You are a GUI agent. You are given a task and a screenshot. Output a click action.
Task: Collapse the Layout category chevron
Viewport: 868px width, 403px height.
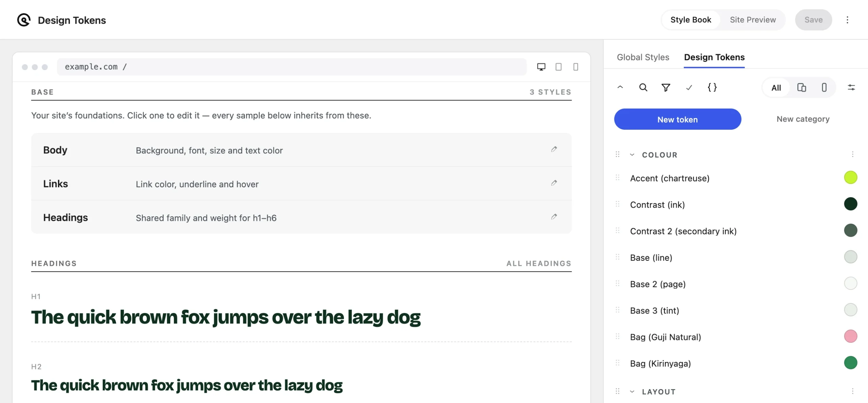click(632, 391)
